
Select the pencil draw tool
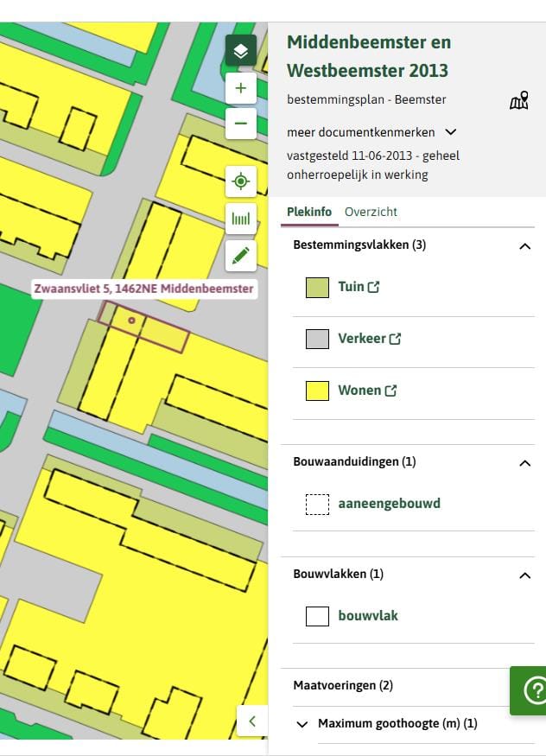point(240,255)
